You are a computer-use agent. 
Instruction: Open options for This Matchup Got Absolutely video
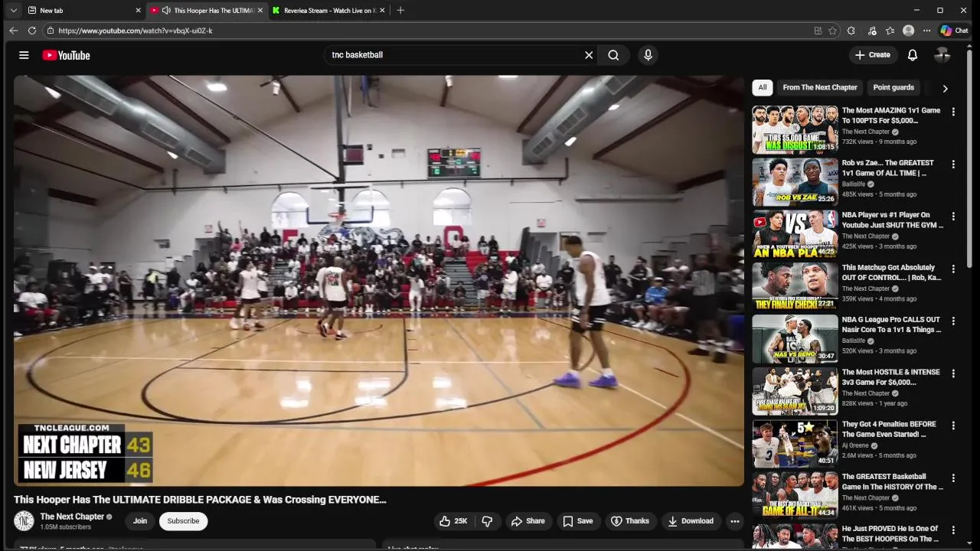953,269
